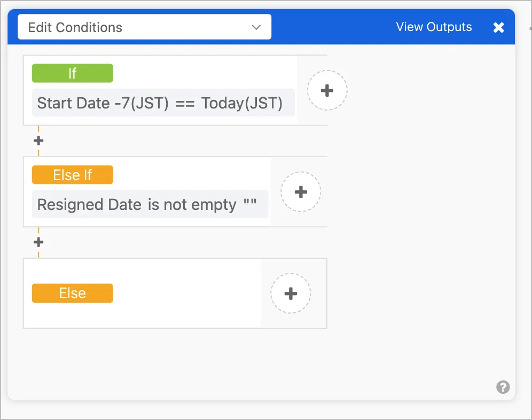Click the small plus between If and Else If
Screen dimensions: 532x420
(38, 141)
